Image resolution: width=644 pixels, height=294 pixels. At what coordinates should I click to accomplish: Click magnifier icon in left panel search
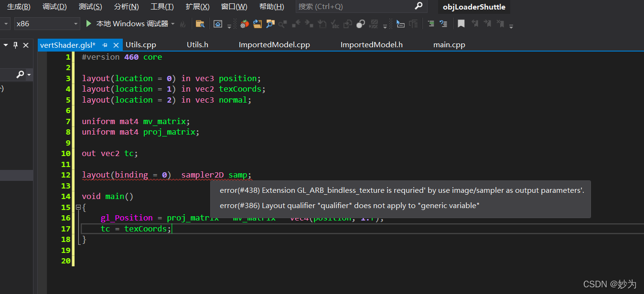pyautogui.click(x=21, y=74)
